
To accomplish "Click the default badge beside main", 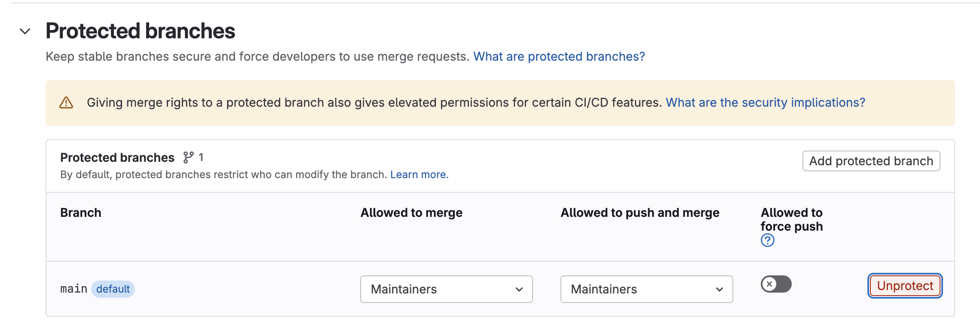I will [113, 289].
